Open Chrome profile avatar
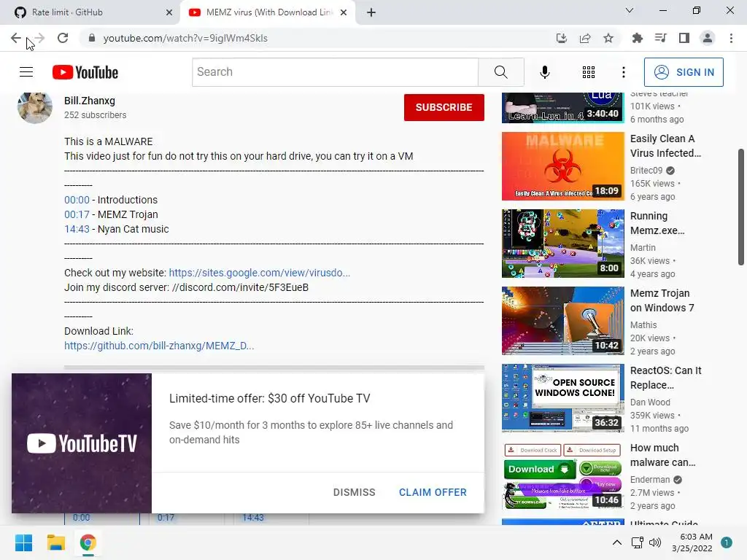 [x=708, y=38]
